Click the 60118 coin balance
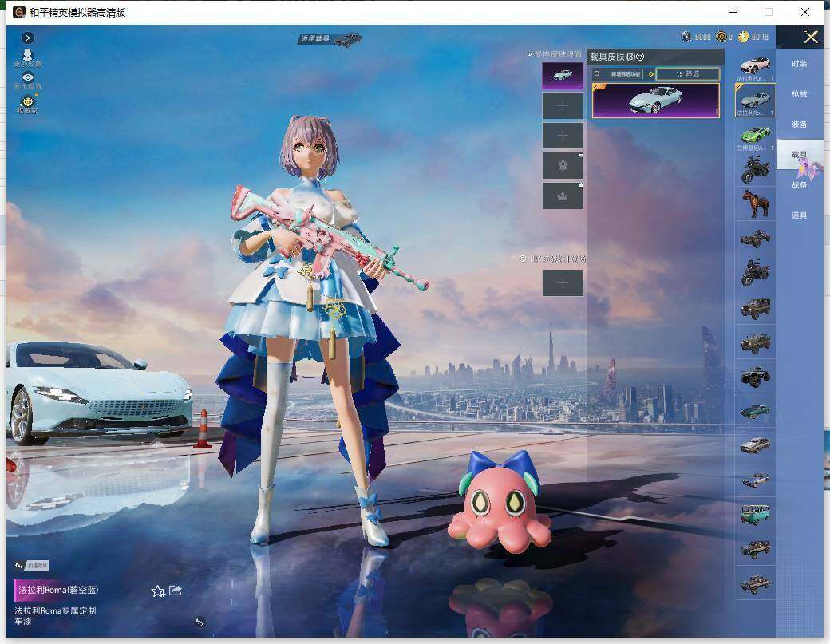830x644 pixels. pyautogui.click(x=760, y=37)
